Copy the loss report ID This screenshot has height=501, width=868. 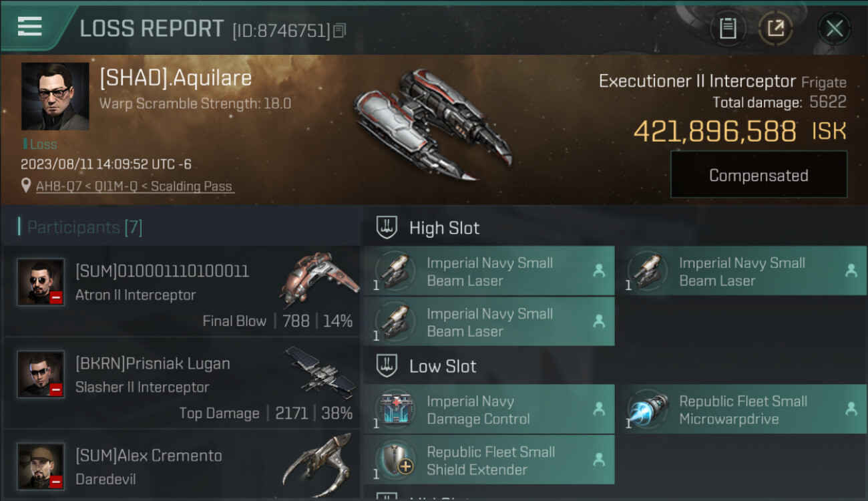point(339,30)
